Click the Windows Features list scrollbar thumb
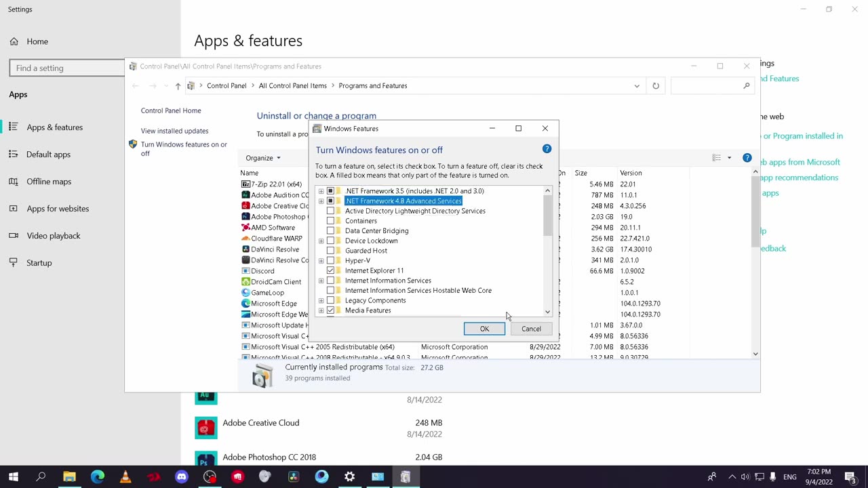This screenshot has height=488, width=868. pos(547,217)
